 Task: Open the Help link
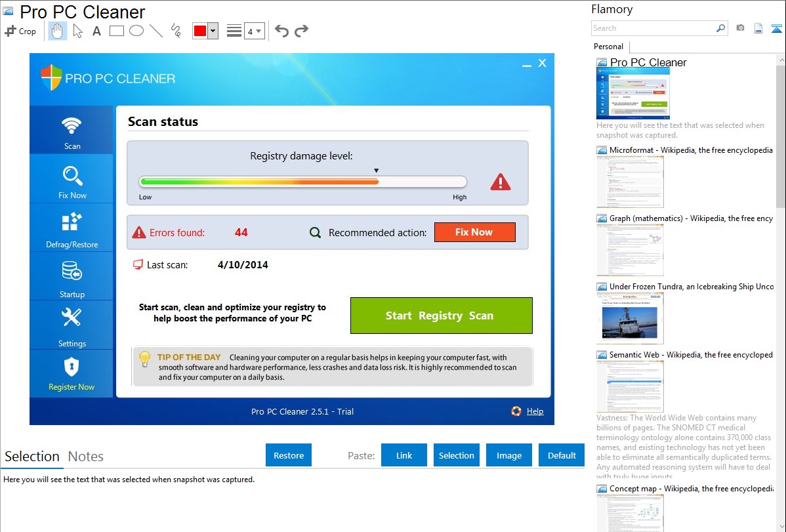click(535, 411)
